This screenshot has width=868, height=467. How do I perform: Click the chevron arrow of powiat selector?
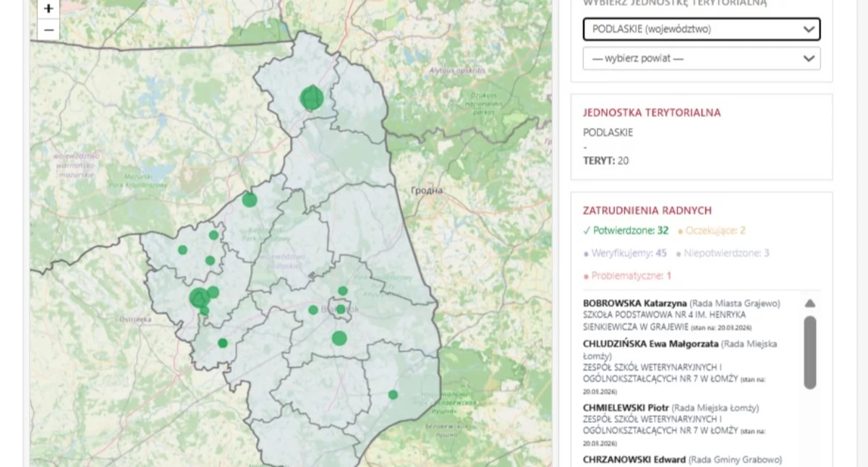809,59
